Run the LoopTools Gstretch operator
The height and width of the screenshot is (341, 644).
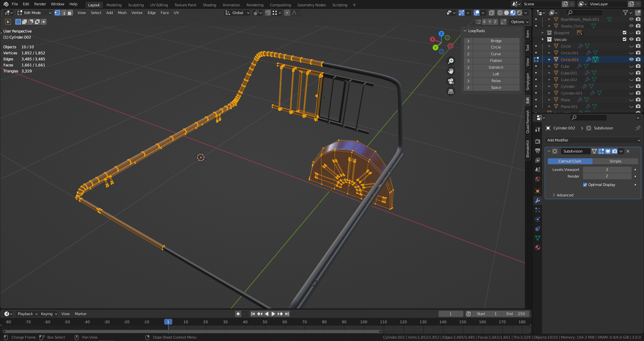point(496,67)
